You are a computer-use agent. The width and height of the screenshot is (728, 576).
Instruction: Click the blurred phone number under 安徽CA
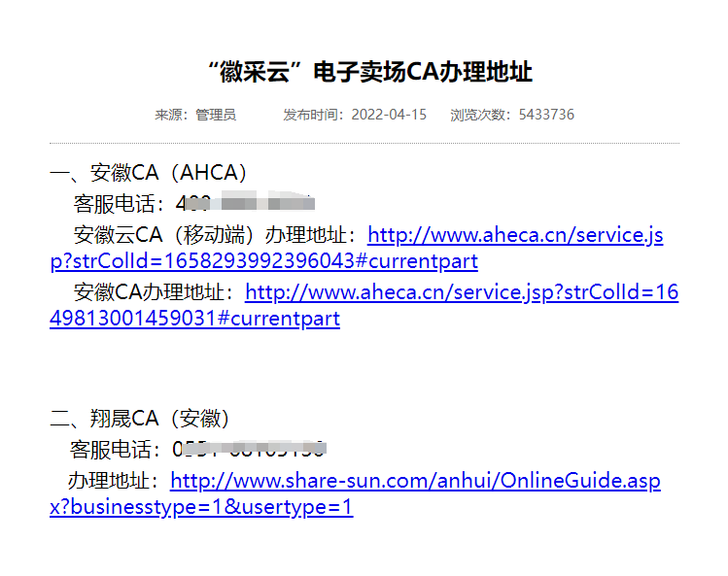pyautogui.click(x=245, y=204)
